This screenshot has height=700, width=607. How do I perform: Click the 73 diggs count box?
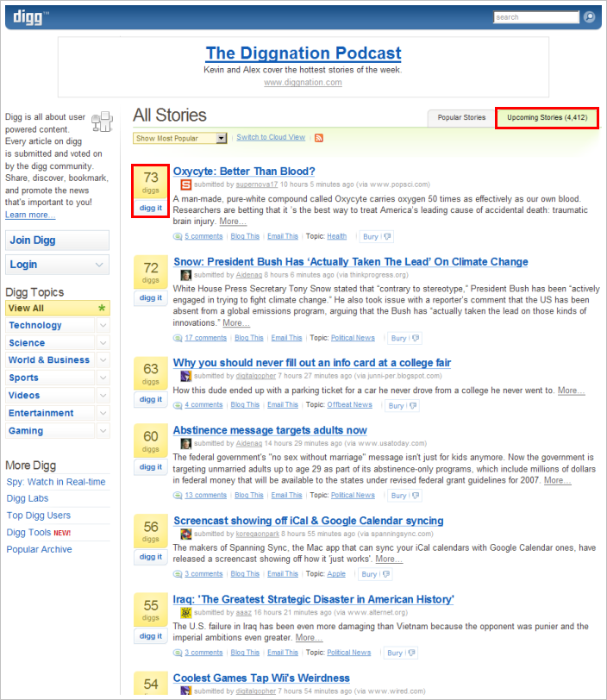(151, 183)
